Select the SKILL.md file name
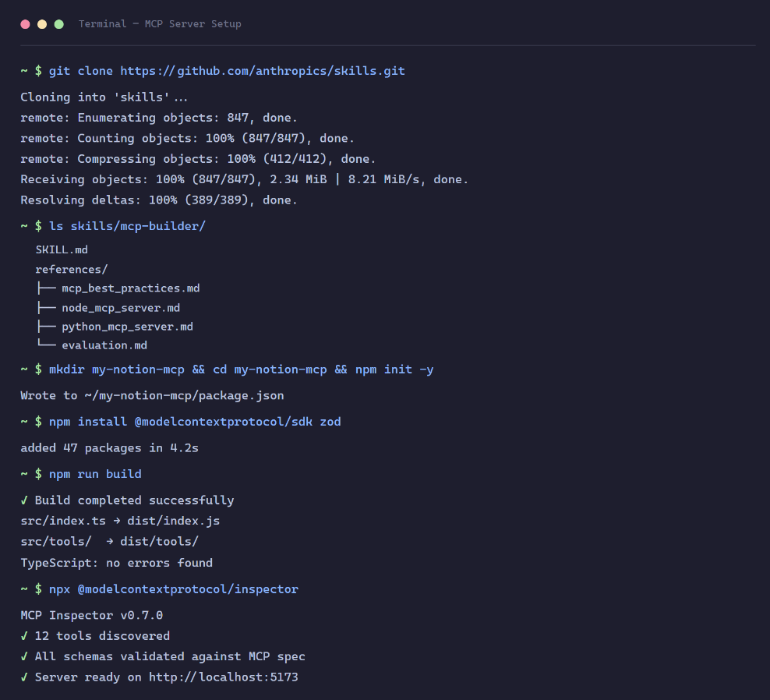The height and width of the screenshot is (700, 770). click(x=62, y=250)
